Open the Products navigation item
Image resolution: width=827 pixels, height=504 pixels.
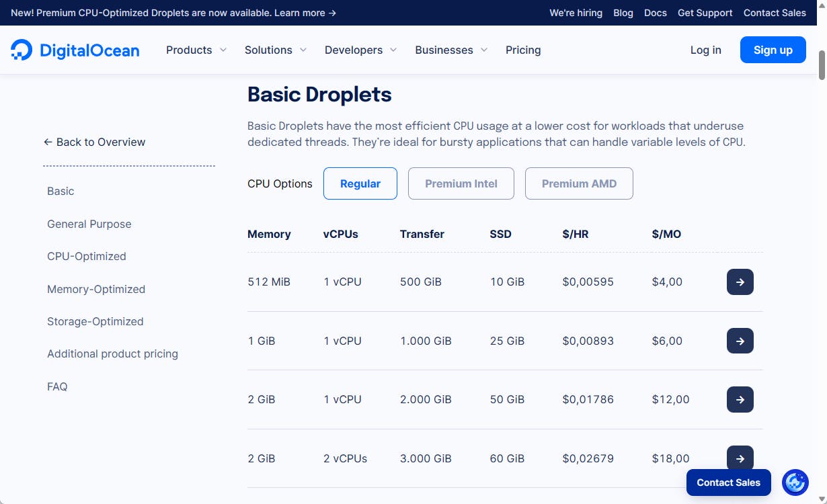(189, 50)
